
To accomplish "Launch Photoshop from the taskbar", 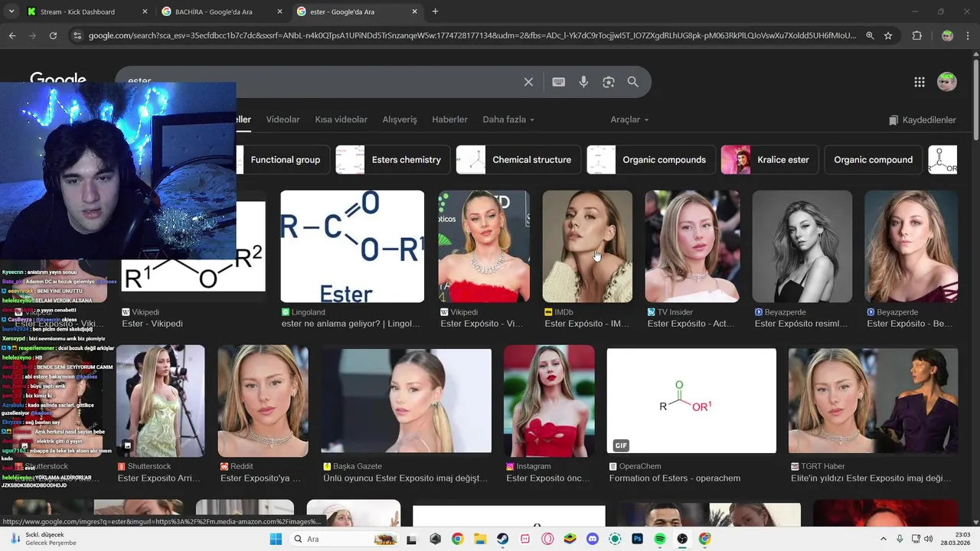I will click(x=637, y=539).
